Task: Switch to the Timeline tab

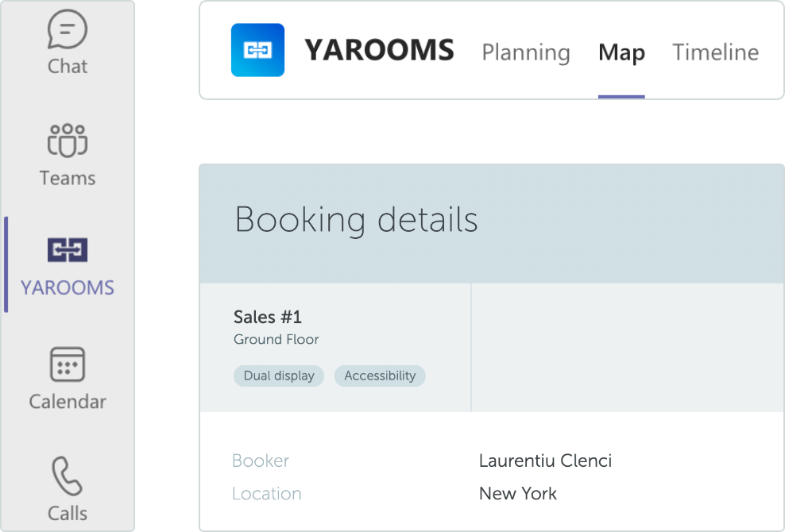Action: [x=715, y=52]
